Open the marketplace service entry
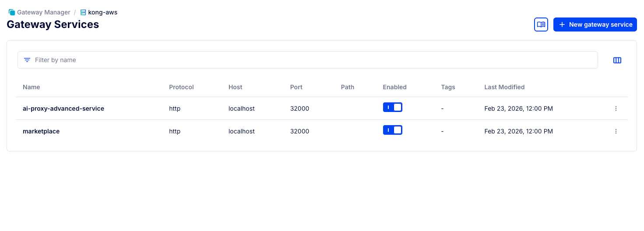 pos(41,131)
